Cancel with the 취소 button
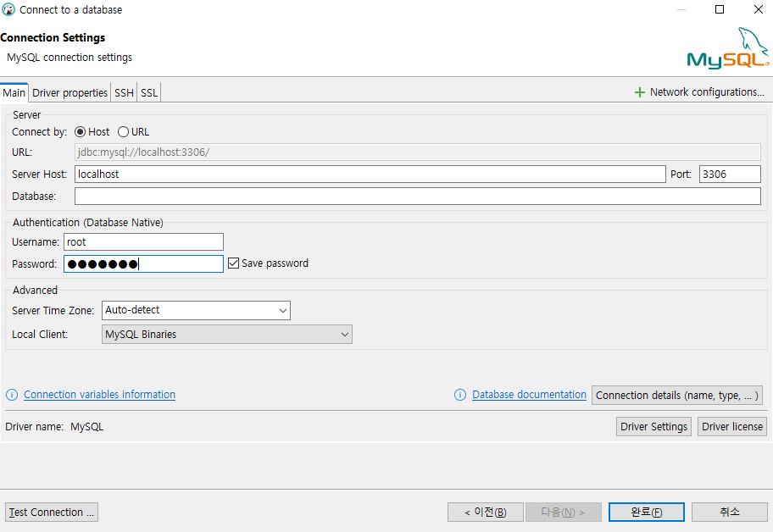 [x=730, y=513]
